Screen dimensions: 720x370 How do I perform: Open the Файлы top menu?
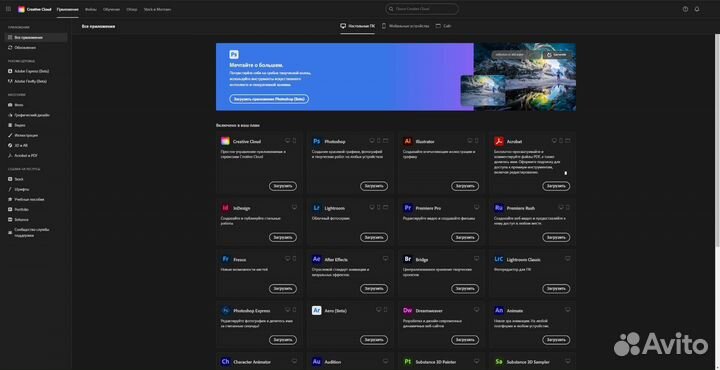(x=90, y=9)
